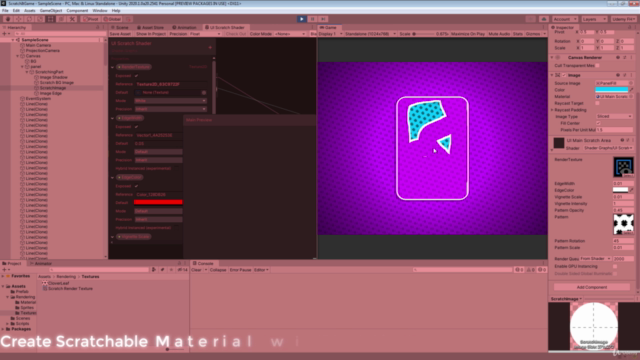This screenshot has height=360, width=640.
Task: Toggle the Global handle rotation button
Action: coord(112,19)
